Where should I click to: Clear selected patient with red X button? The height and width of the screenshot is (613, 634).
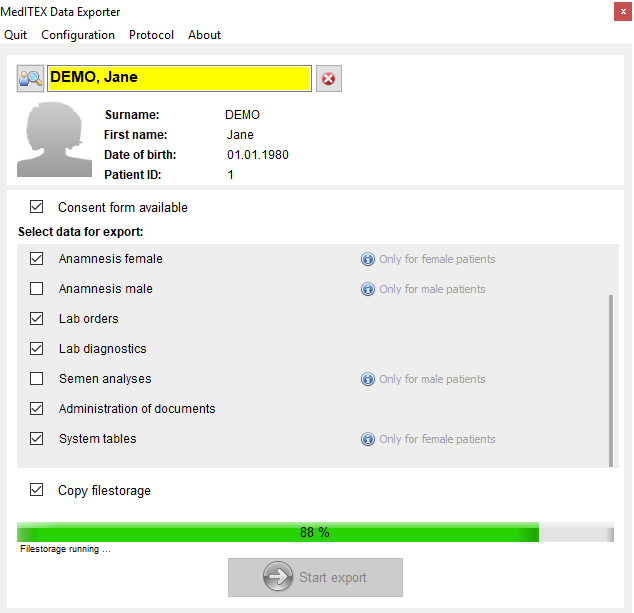point(329,78)
